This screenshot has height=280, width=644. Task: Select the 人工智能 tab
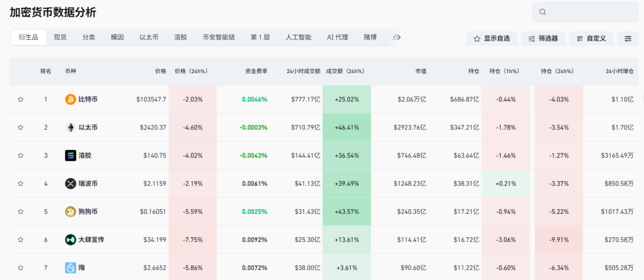[x=298, y=38]
